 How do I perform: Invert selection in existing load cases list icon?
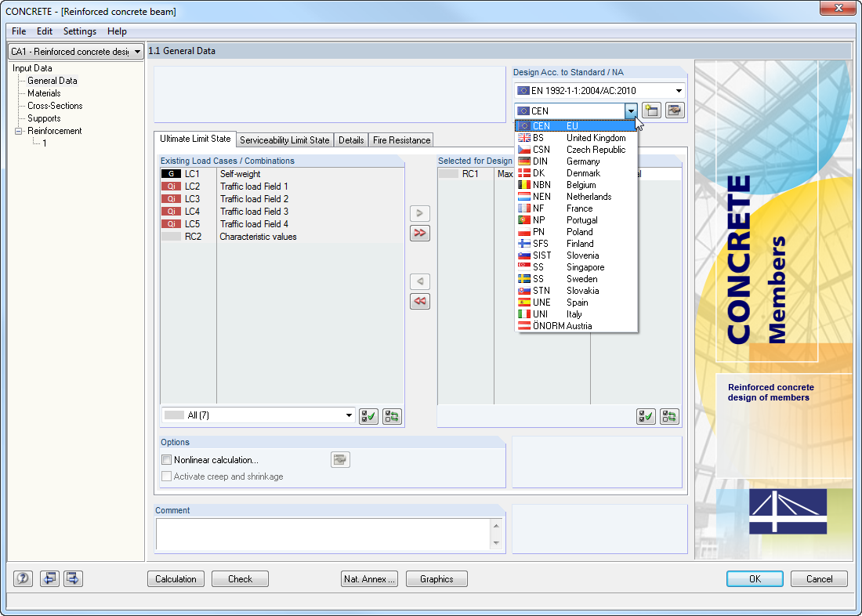point(392,416)
